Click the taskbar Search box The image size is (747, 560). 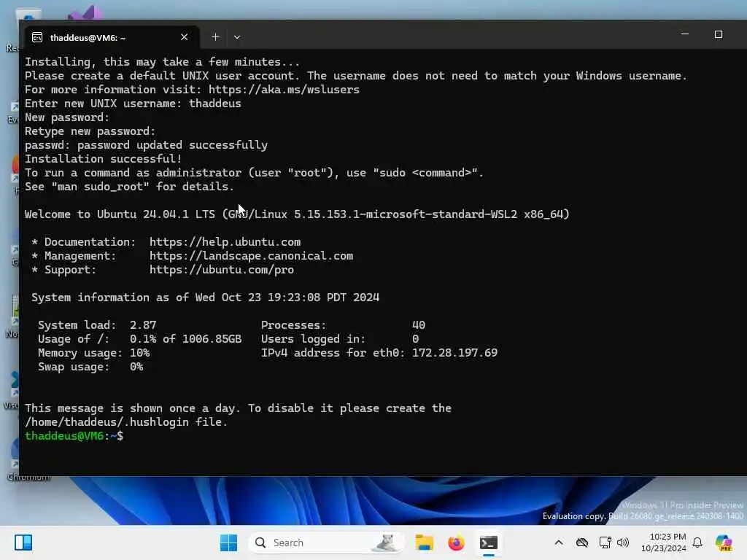click(x=326, y=542)
